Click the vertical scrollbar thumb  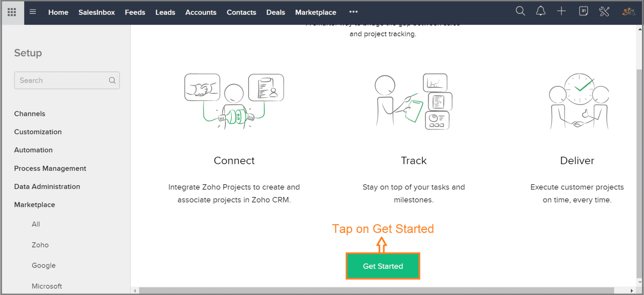tap(640, 173)
